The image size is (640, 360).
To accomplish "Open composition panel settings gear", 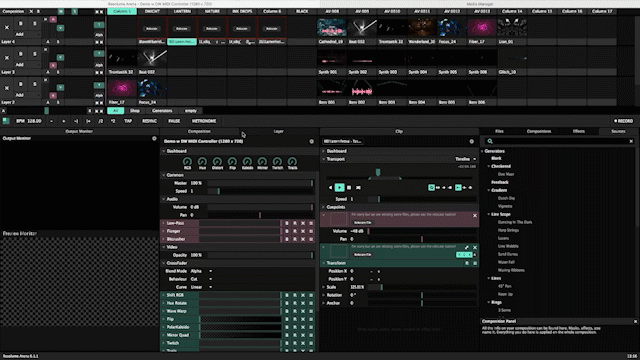I will coord(311,141).
